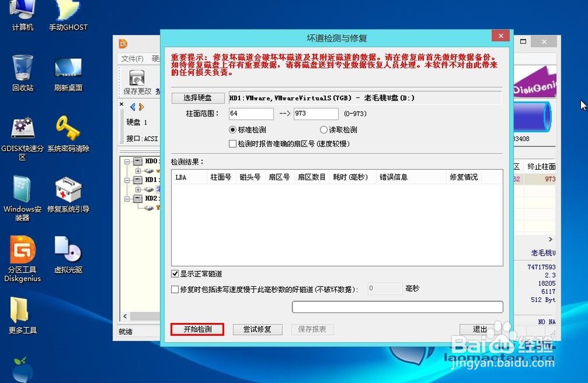Open the 计算机 desktop icon
This screenshot has height=383, width=588.
[22, 15]
